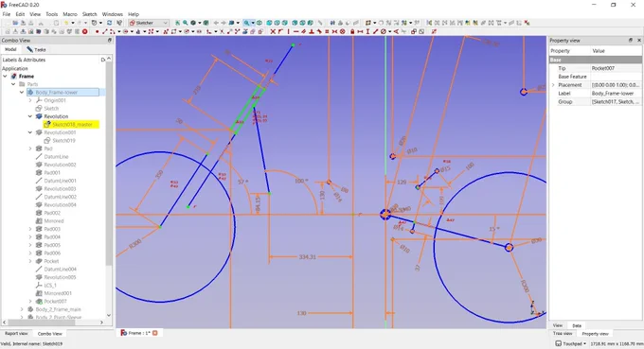Viewport: 644px width, 349px height.
Task: Apply the Symmetric constraint
Action: (334, 31)
